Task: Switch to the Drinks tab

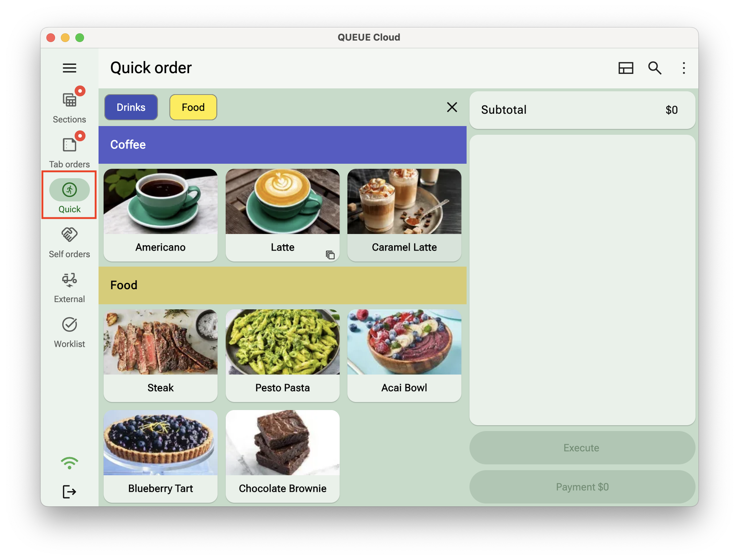Action: point(131,107)
